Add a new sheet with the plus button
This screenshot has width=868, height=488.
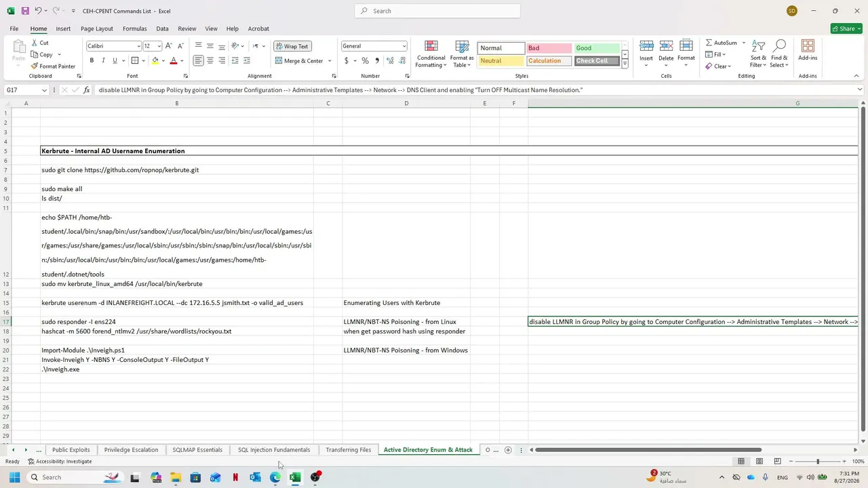coord(508,450)
